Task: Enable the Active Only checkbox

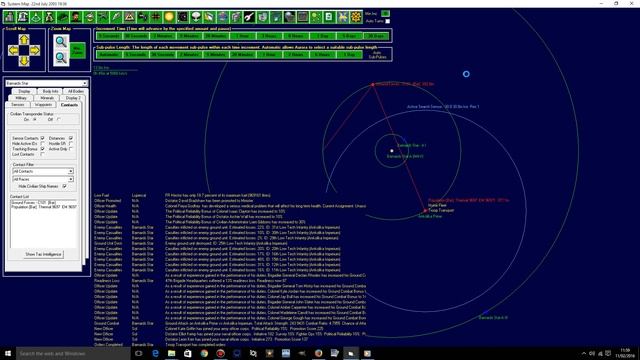Action: (x=71, y=149)
